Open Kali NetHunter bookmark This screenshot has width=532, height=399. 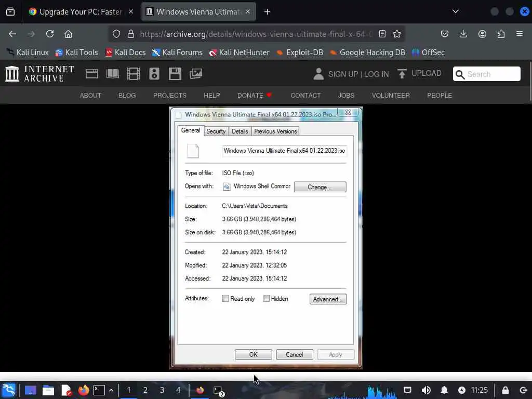coord(240,52)
